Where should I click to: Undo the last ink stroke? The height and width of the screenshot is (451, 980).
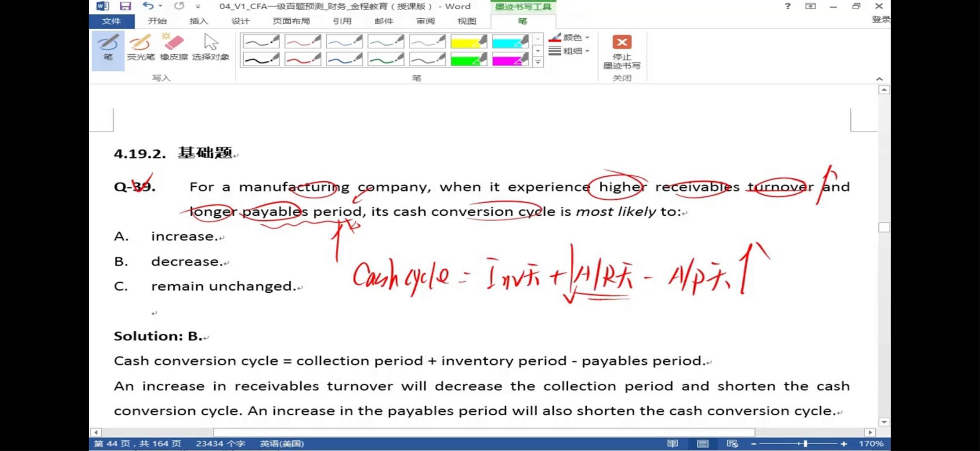147,6
